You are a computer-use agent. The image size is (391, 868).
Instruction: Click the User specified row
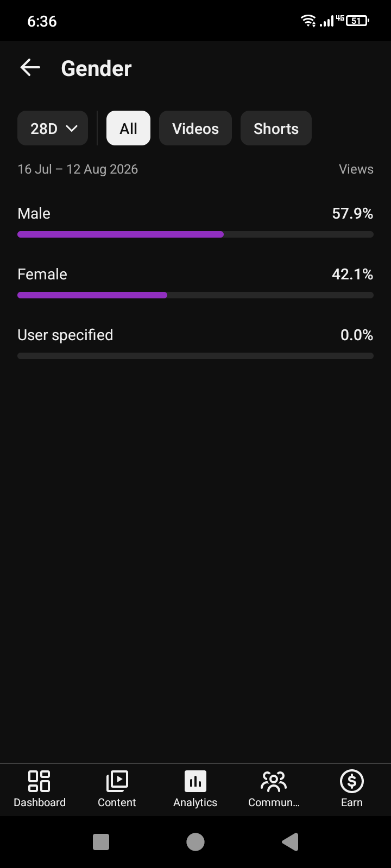click(195, 343)
